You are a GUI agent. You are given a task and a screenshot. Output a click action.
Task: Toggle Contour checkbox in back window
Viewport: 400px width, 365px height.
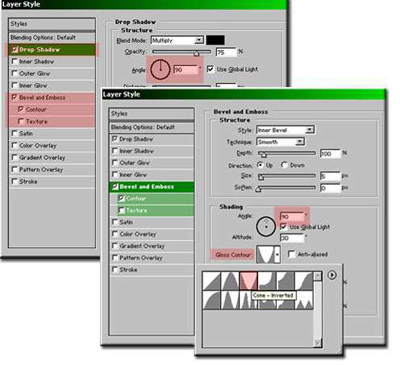click(21, 109)
